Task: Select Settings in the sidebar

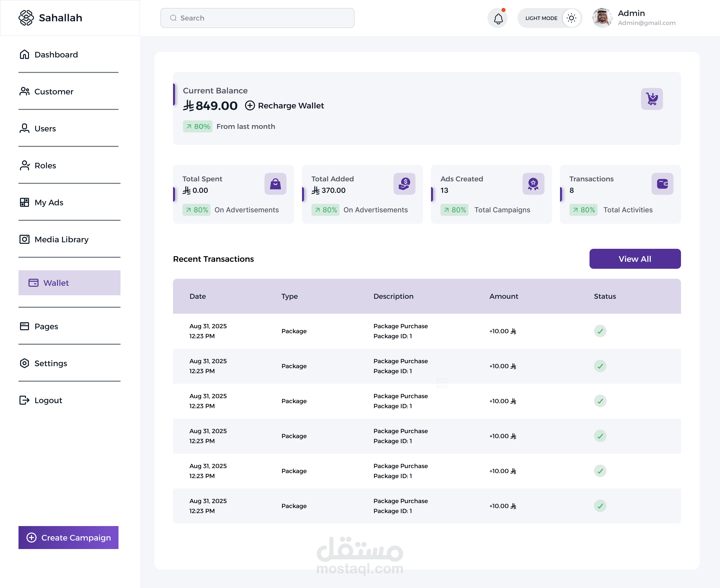Action: tap(50, 363)
